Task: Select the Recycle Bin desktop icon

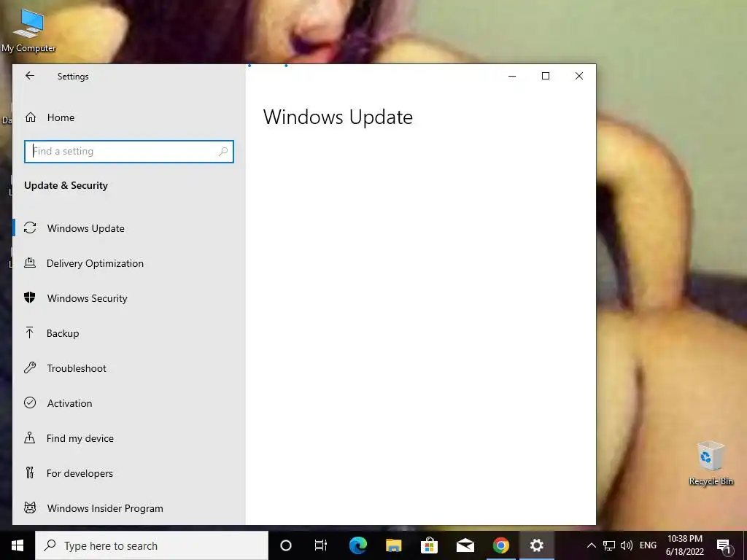Action: coord(711,463)
